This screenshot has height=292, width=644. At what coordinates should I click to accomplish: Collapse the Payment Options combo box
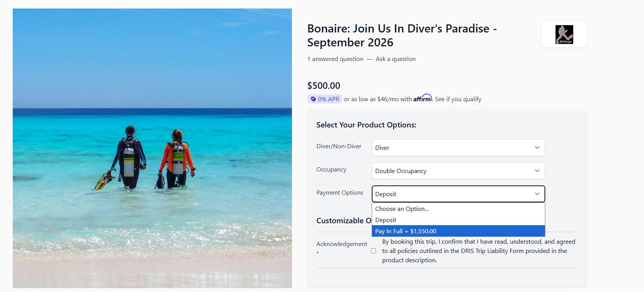(458, 194)
